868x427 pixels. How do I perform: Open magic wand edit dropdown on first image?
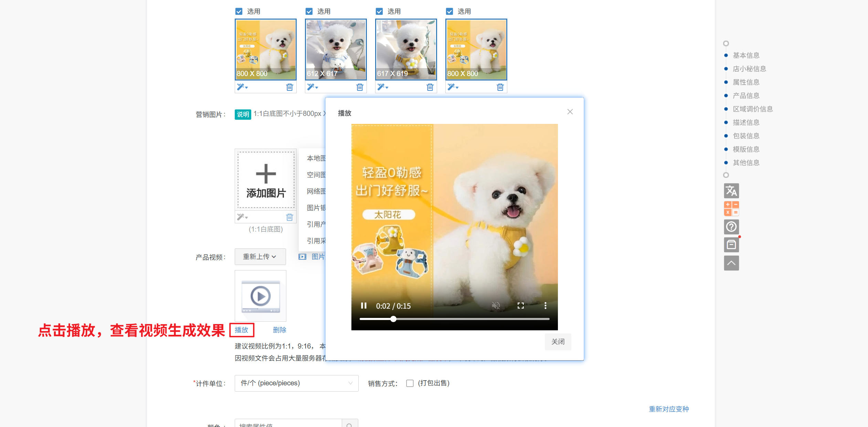click(x=242, y=87)
